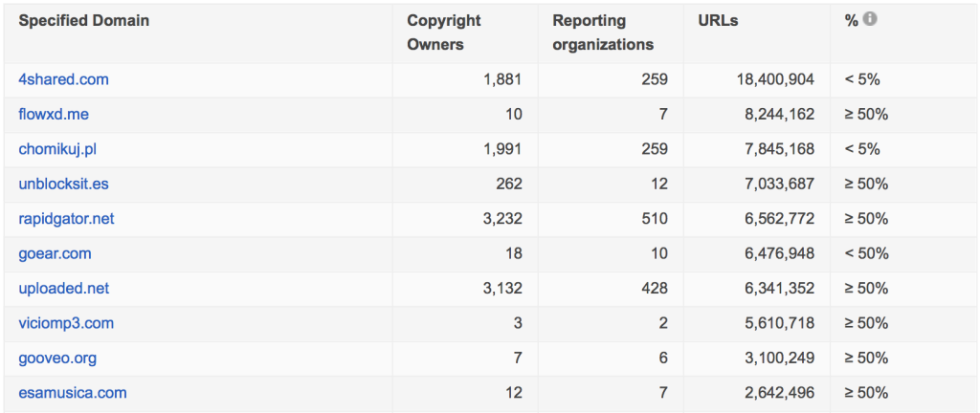Click reporting organizations value 428
This screenshot has height=413, width=980.
pos(655,289)
